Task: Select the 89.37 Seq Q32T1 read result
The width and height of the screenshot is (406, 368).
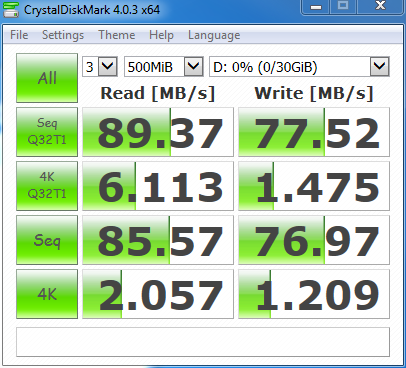Action: (158, 132)
